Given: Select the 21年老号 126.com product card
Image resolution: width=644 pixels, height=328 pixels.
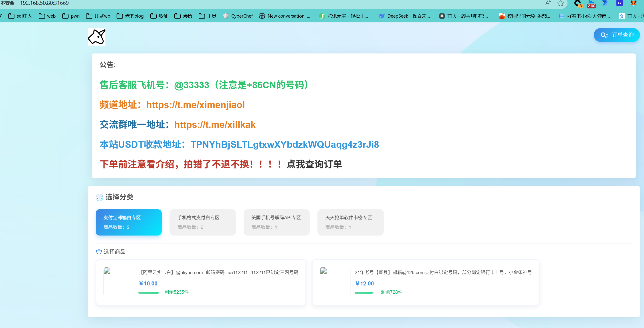Looking at the screenshot, I should 425,282.
